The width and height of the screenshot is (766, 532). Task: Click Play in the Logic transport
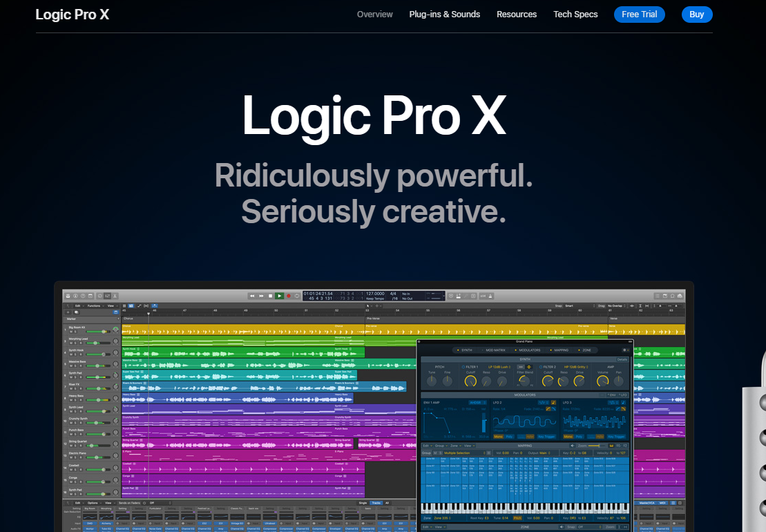point(280,296)
